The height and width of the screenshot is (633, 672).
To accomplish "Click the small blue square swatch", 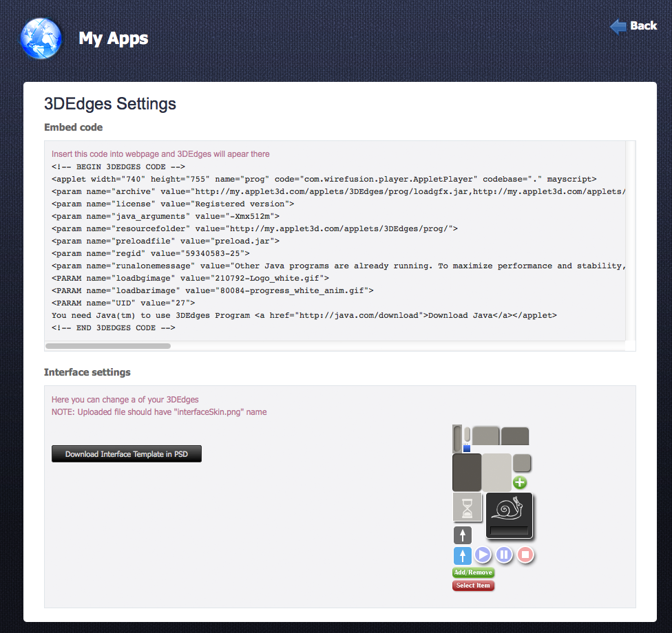I will (466, 448).
